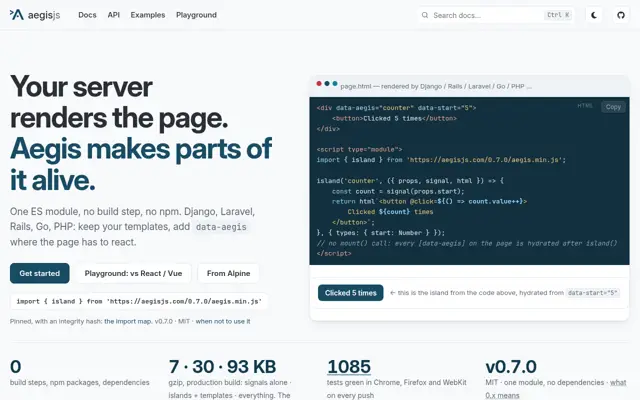
Task: Click the Clicked 5 times button
Action: [351, 293]
